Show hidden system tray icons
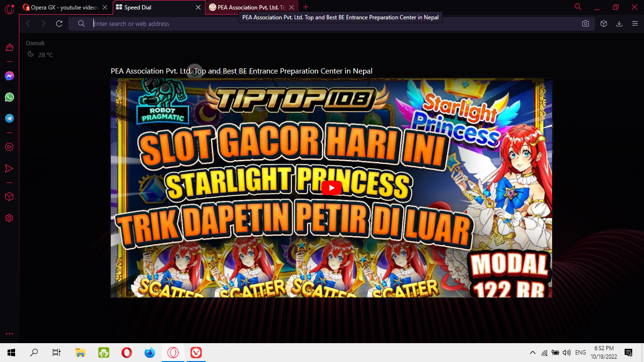Viewport: 644px width, 362px height. click(x=533, y=353)
